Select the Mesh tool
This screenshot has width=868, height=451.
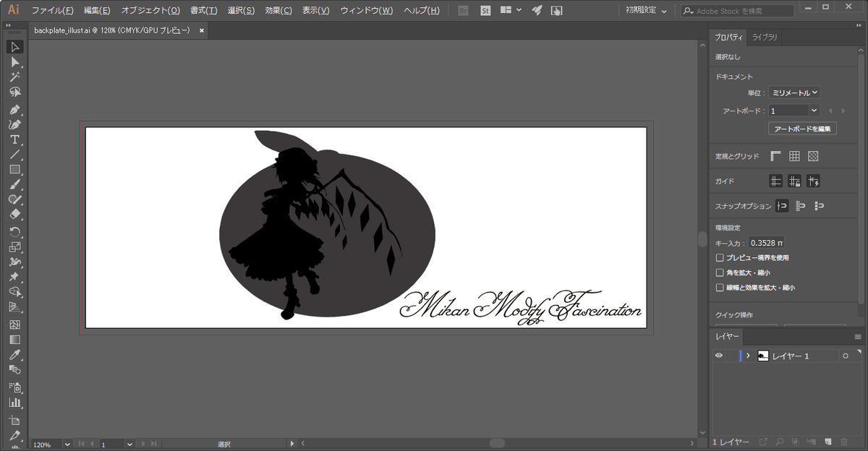pos(14,325)
